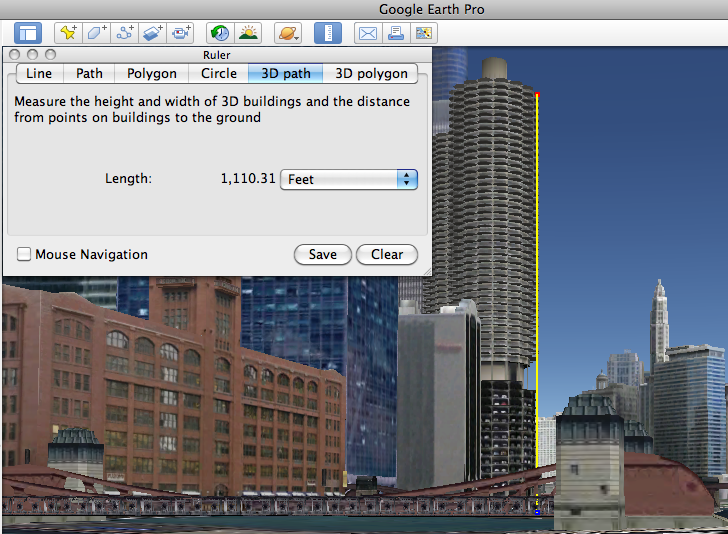Show historical imagery clock icon
The width and height of the screenshot is (728, 534).
pos(220,33)
